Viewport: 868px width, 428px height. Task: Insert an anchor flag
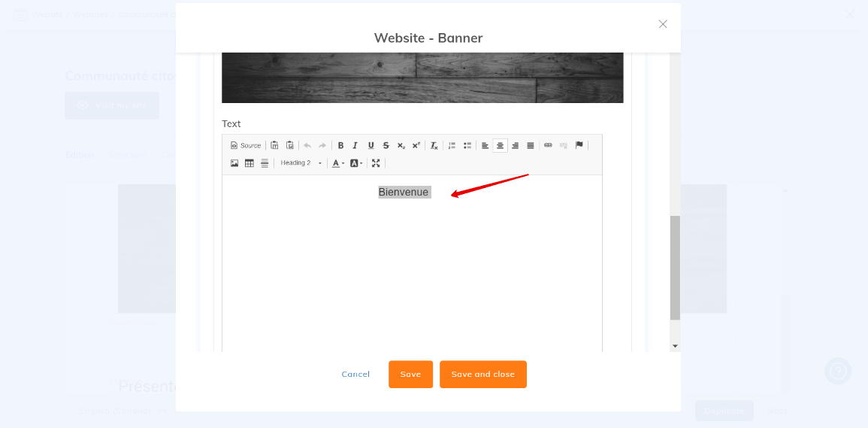pyautogui.click(x=579, y=145)
